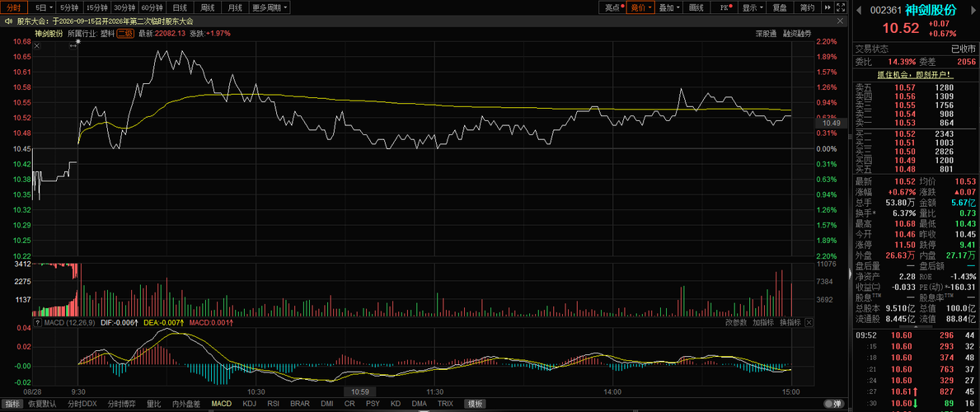This screenshot has width=980, height=412.
Task: Click the 深股通 tag
Action: [x=766, y=33]
